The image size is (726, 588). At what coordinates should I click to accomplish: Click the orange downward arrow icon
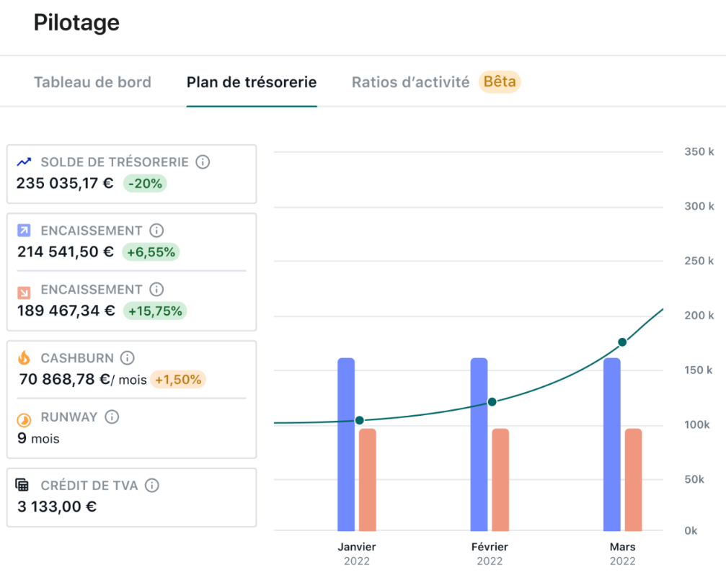pos(24,290)
